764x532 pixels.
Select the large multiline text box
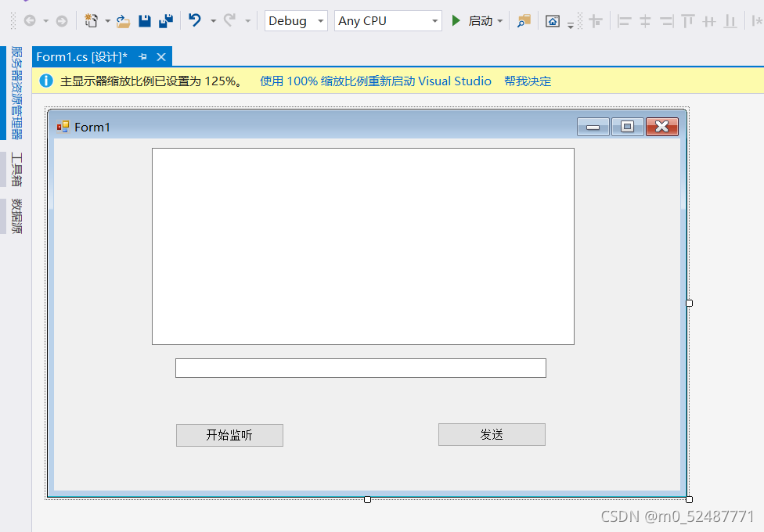tap(363, 246)
